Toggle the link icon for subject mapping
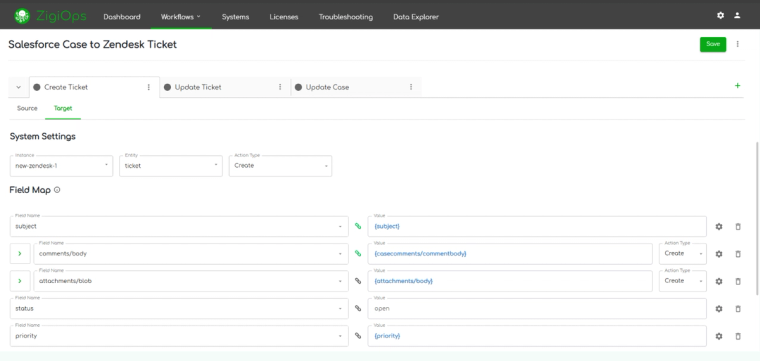 [x=358, y=226]
